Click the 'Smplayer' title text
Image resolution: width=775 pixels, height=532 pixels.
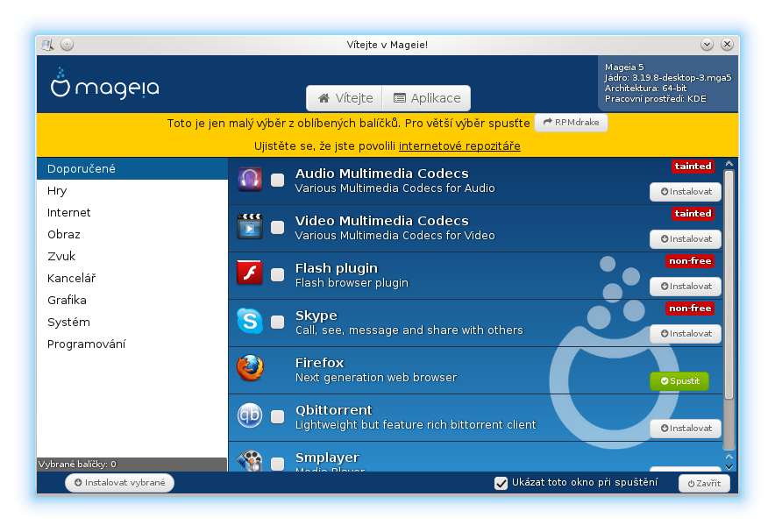pos(328,458)
